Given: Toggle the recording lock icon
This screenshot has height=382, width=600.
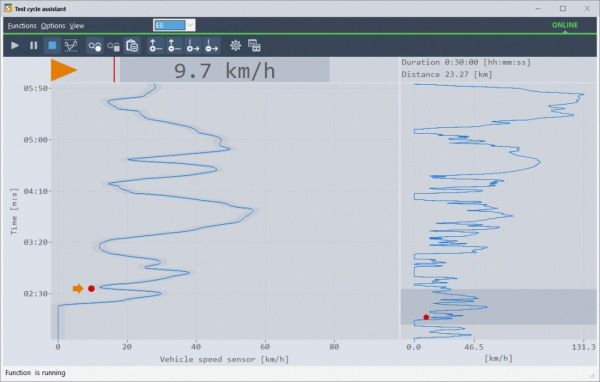Looking at the screenshot, I should tap(113, 46).
